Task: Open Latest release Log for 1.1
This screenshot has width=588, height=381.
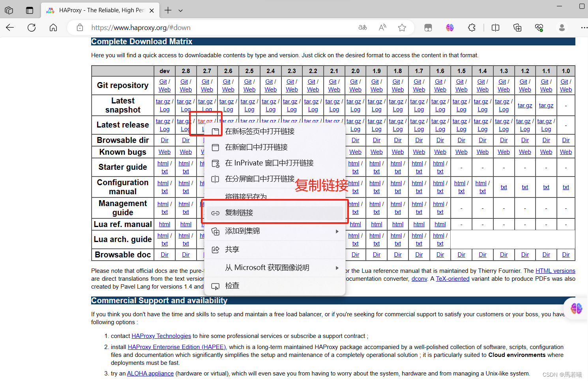Action: pos(546,129)
